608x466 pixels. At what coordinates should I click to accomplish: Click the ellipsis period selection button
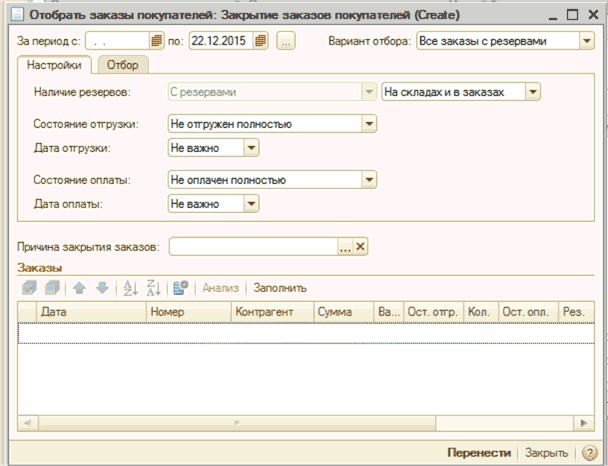286,41
